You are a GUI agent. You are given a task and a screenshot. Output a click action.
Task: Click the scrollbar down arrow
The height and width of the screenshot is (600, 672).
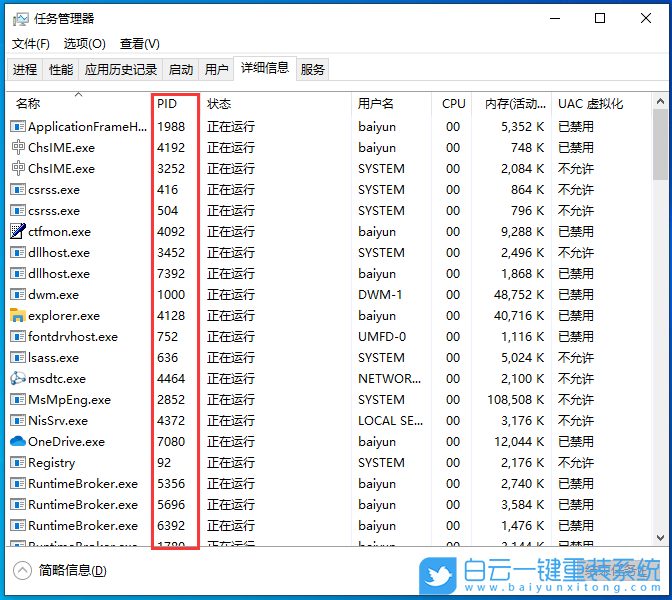(660, 538)
